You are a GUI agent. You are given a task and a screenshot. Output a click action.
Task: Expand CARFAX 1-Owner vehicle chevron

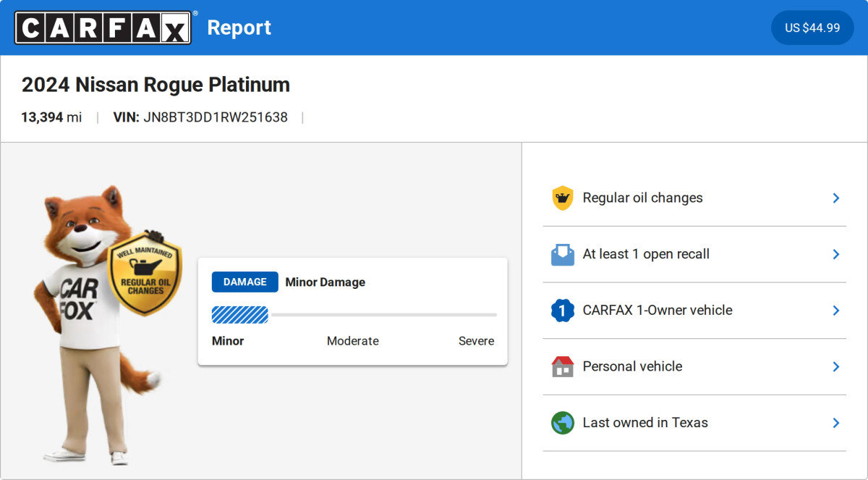pos(835,311)
